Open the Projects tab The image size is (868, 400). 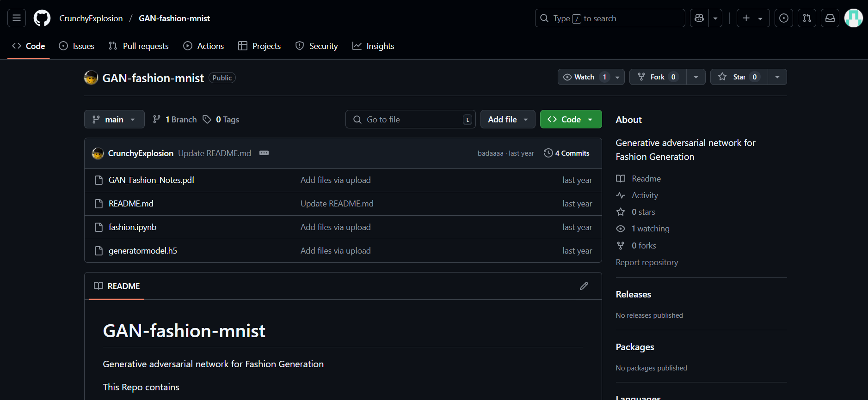(x=259, y=46)
